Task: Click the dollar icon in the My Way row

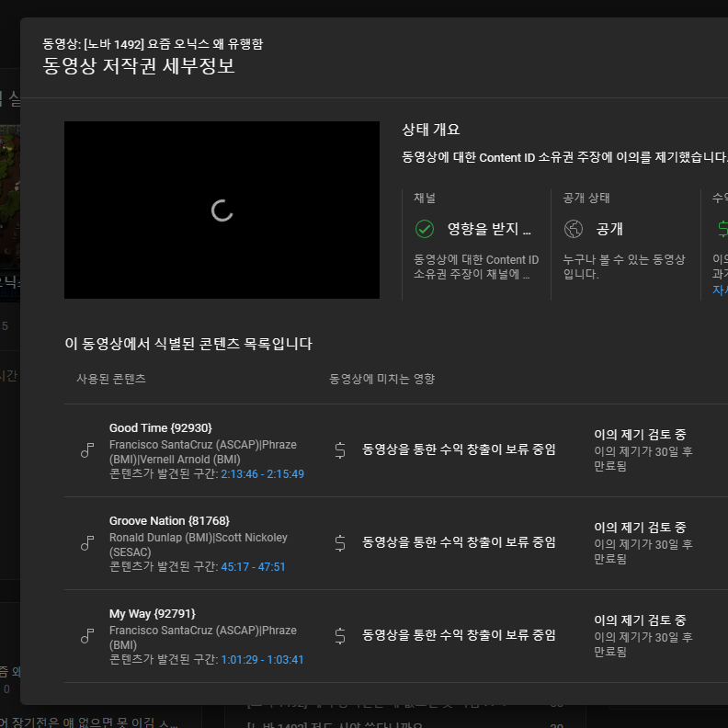Action: [x=340, y=636]
